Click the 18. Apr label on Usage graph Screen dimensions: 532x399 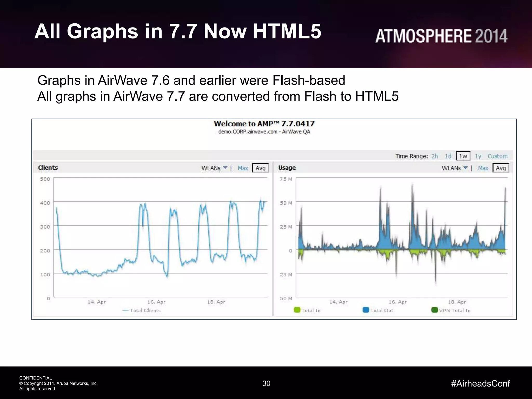(457, 302)
